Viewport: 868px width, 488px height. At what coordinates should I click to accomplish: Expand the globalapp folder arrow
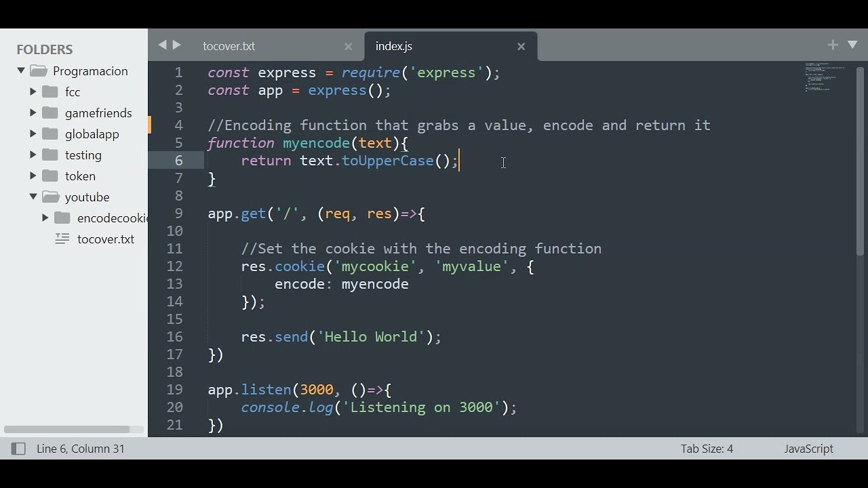click(x=33, y=134)
